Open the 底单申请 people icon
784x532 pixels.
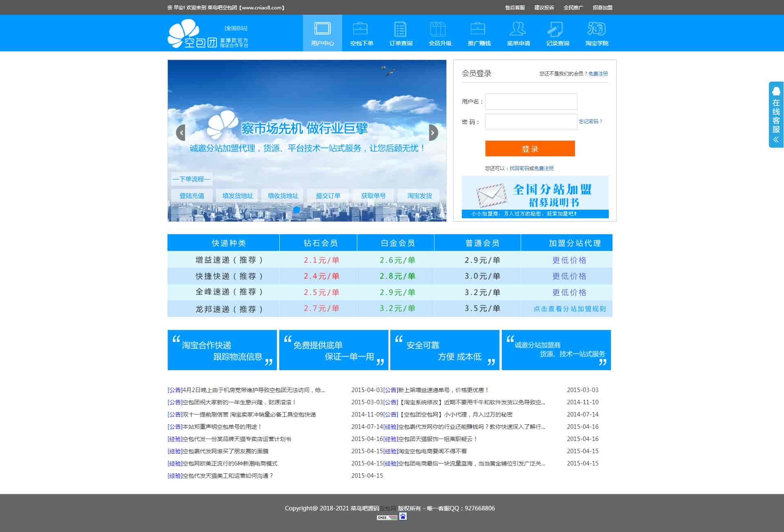(518, 29)
